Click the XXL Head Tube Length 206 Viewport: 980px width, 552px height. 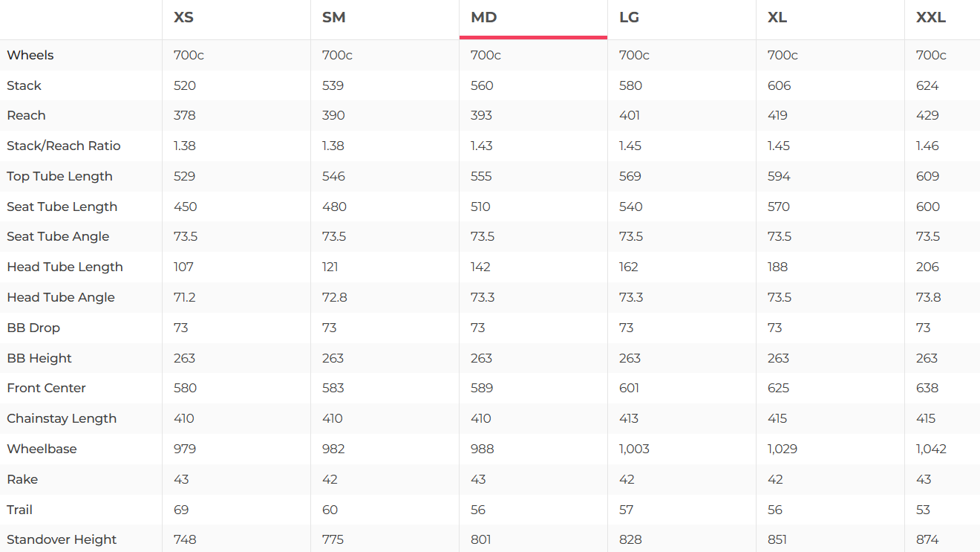[927, 267]
